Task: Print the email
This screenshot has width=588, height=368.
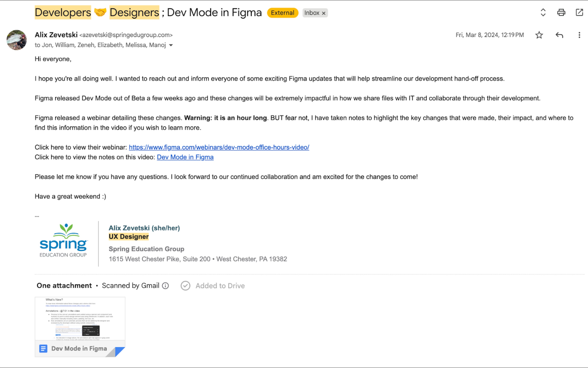Action: 562,13
